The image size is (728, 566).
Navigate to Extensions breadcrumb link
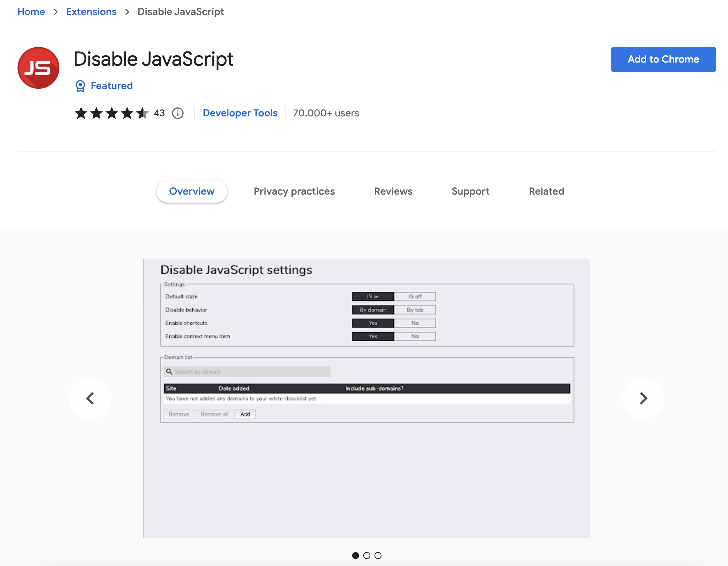[x=91, y=12]
